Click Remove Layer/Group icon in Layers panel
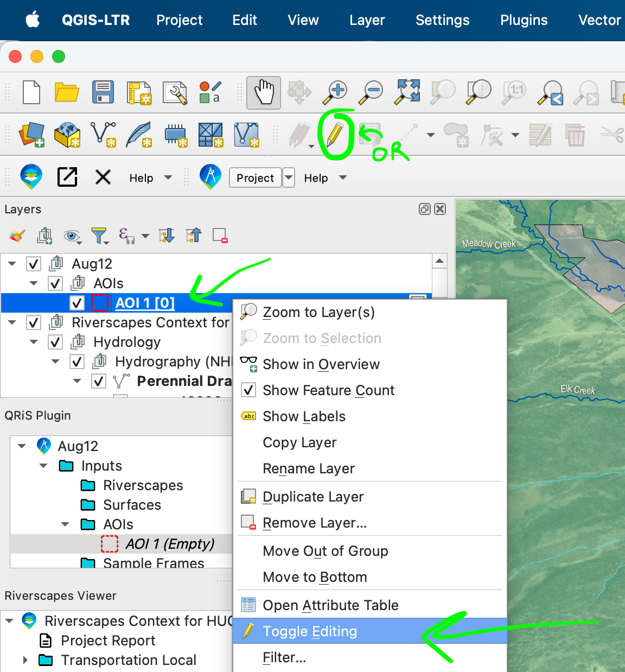Screen dimensions: 625x672 click(220, 236)
